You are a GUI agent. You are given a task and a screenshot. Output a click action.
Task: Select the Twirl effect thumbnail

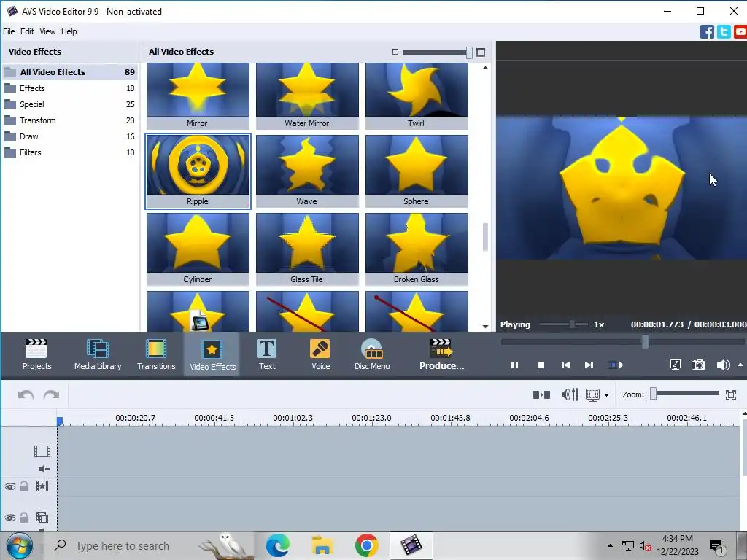coord(417,96)
